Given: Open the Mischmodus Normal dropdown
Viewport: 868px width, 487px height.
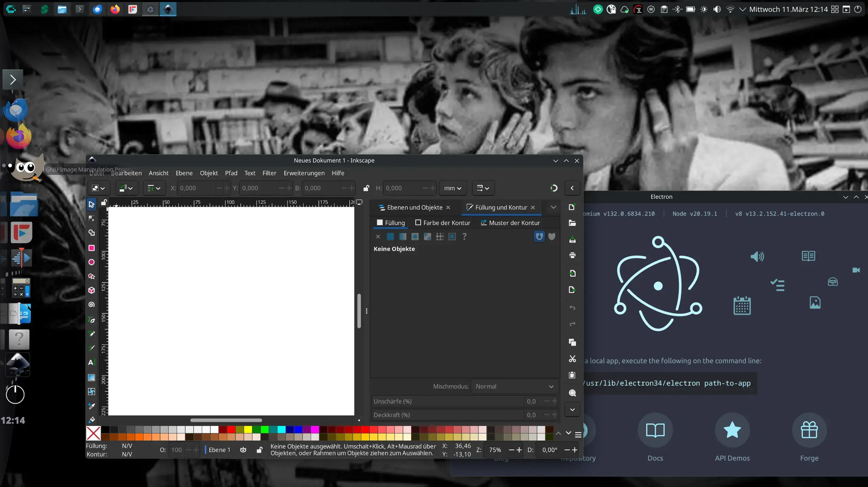Looking at the screenshot, I should click(x=514, y=386).
